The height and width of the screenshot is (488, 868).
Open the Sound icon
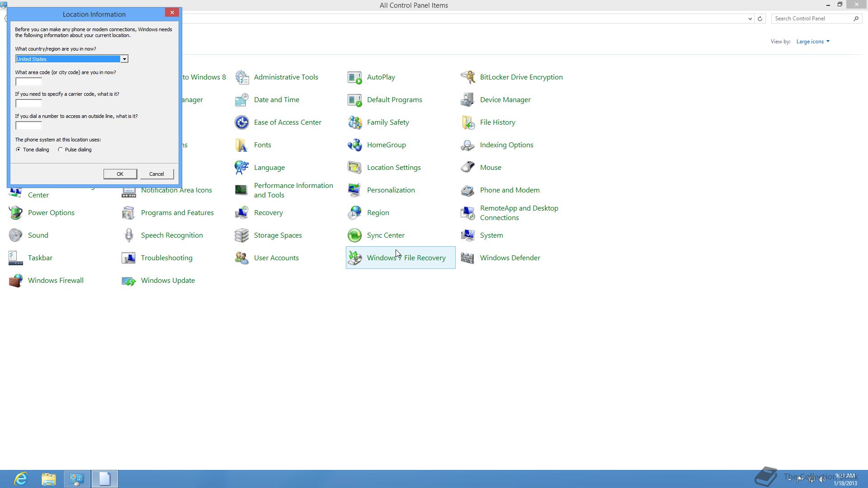[16, 235]
